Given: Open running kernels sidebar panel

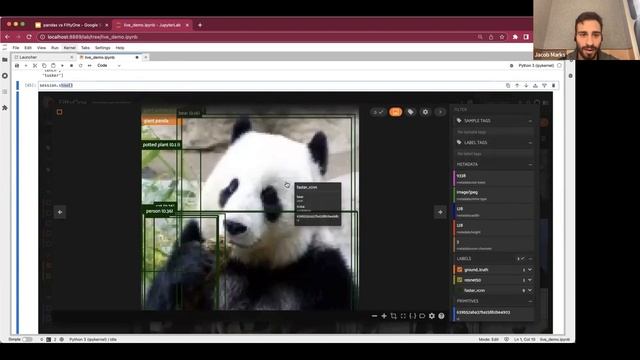Looking at the screenshot, I should click(5, 76).
